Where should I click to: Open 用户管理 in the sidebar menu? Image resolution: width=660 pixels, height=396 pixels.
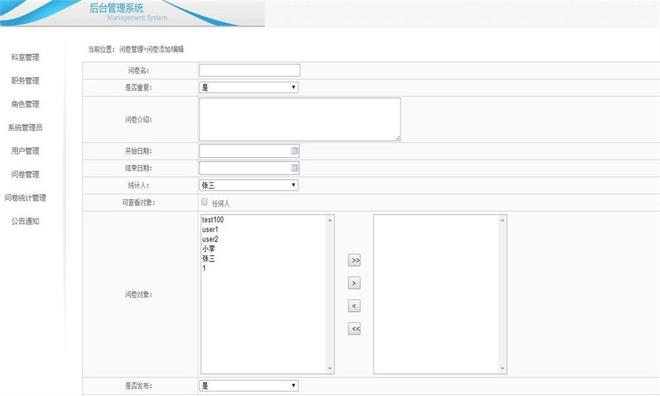click(25, 151)
